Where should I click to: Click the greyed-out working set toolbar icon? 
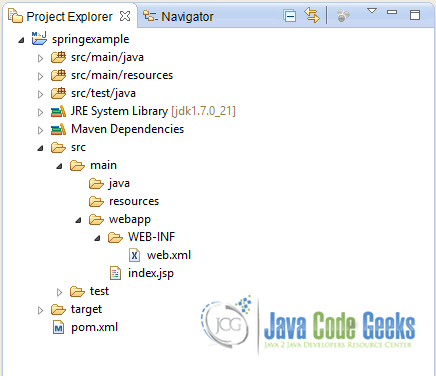(343, 16)
